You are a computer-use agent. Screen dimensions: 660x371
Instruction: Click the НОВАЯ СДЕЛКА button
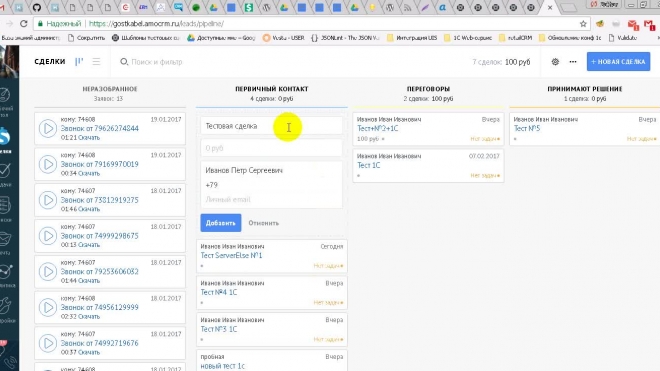click(618, 61)
